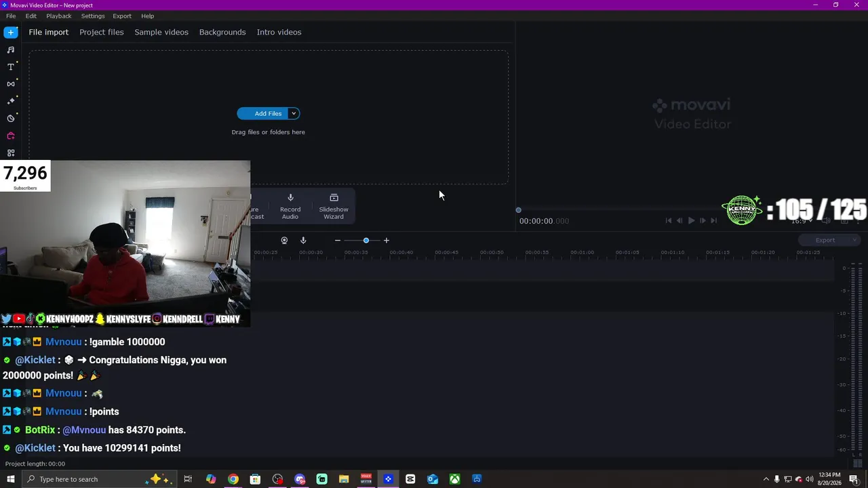This screenshot has height=488, width=868.
Task: Open Google Chrome from the taskbar
Action: 233,479
